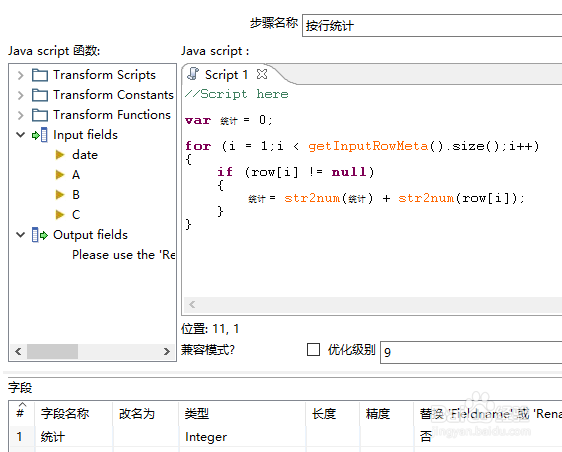Viewport: 562px width, 452px height.
Task: Click the Transform Constants folder icon
Action: tap(39, 95)
